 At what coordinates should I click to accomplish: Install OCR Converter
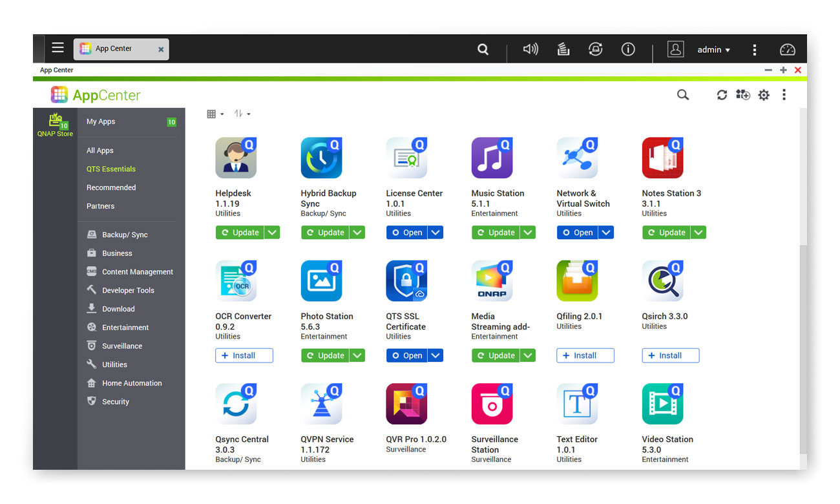click(x=244, y=355)
